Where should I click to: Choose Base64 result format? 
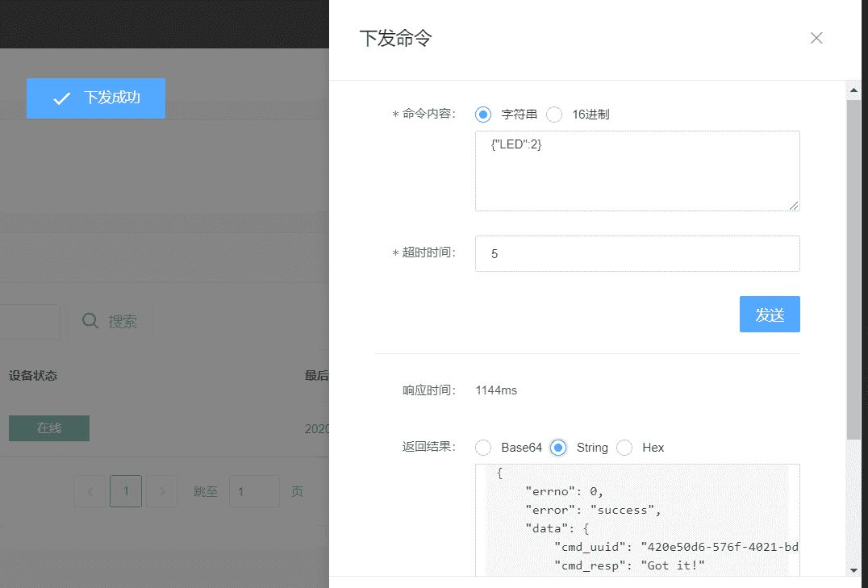[x=483, y=448]
